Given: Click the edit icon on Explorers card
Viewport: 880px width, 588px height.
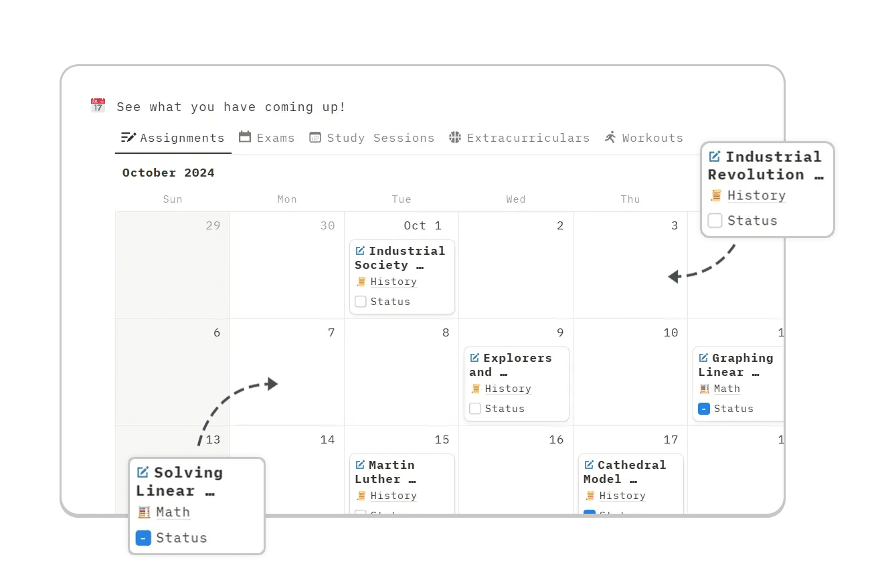Looking at the screenshot, I should [x=474, y=358].
